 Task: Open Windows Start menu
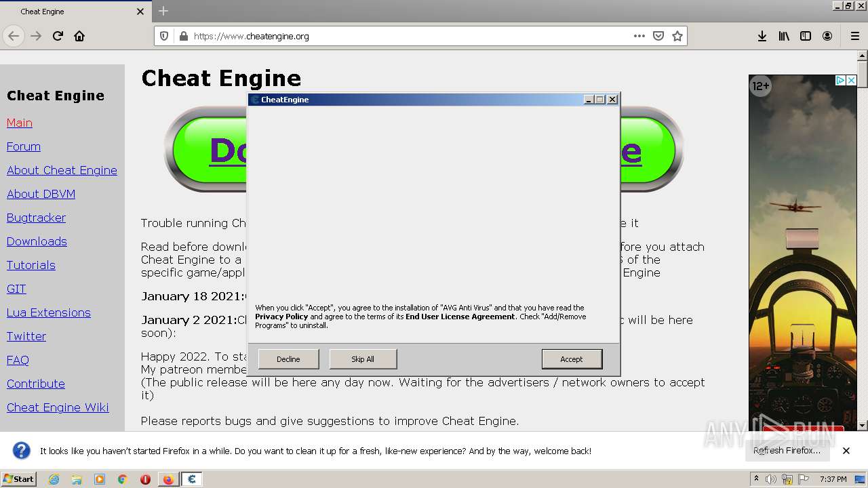(x=18, y=479)
